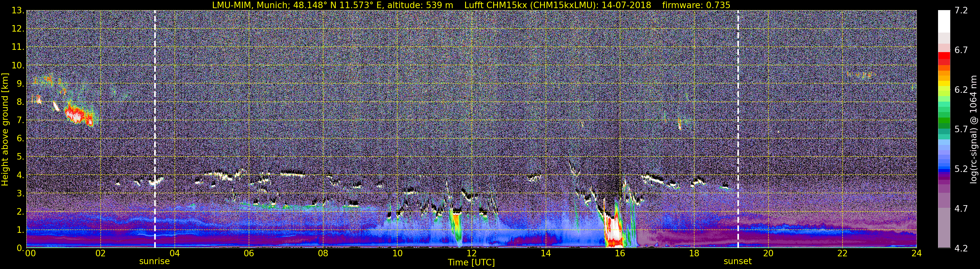Click the '7.' height axis tick label
The width and height of the screenshot is (980, 269).
[20, 120]
